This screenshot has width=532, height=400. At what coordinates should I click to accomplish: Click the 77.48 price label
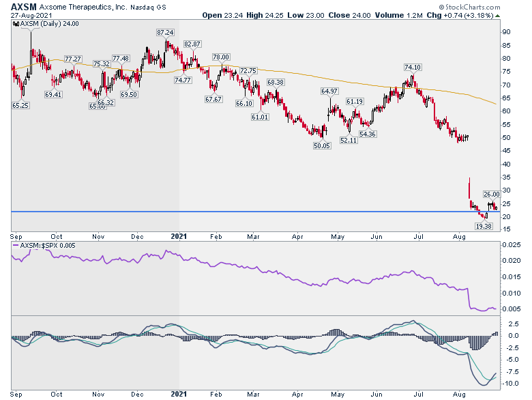pos(121,59)
